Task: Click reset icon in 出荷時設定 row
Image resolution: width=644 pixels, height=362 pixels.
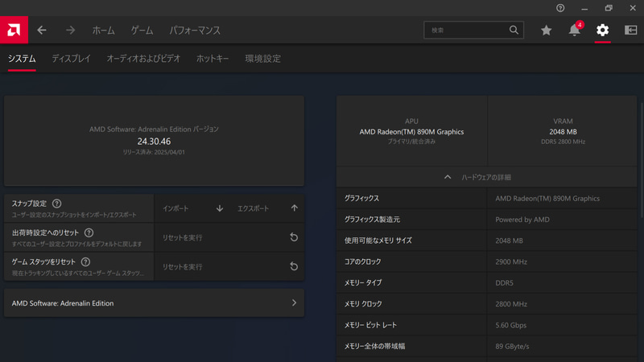Action: [x=294, y=237]
